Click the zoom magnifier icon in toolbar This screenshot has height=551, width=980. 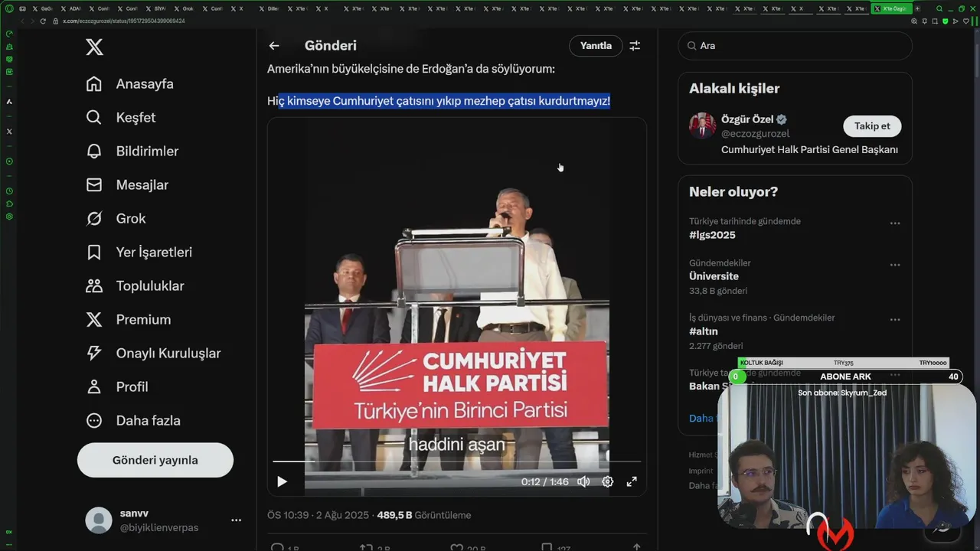[914, 21]
